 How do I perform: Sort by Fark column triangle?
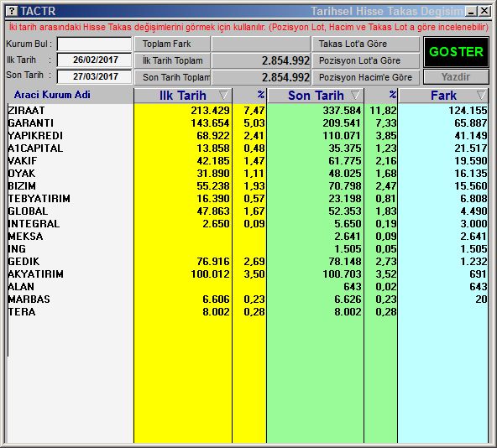[482, 95]
